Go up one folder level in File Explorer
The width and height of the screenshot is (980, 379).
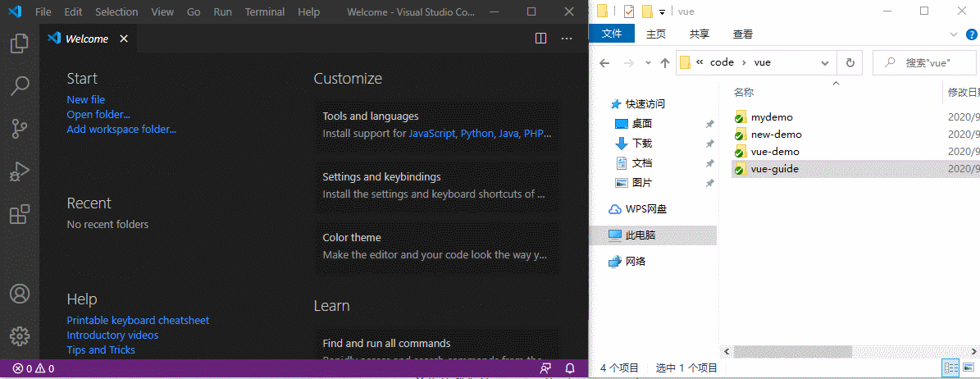pyautogui.click(x=665, y=62)
